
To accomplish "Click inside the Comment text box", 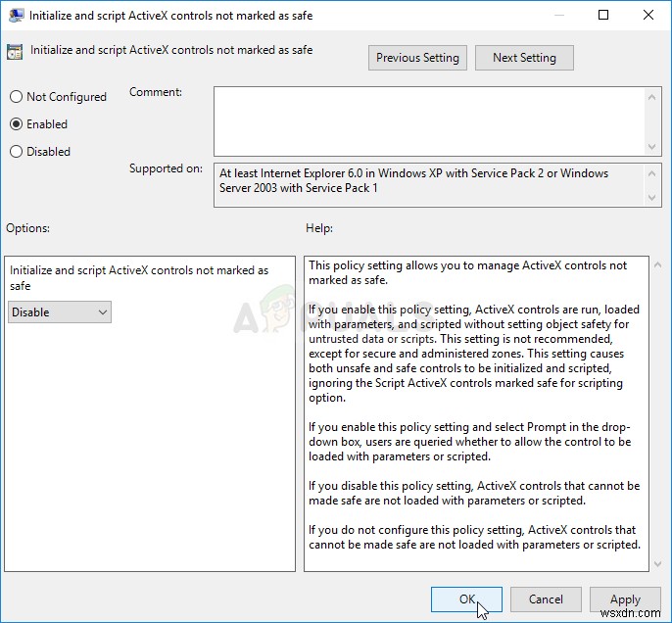I will pyautogui.click(x=429, y=121).
